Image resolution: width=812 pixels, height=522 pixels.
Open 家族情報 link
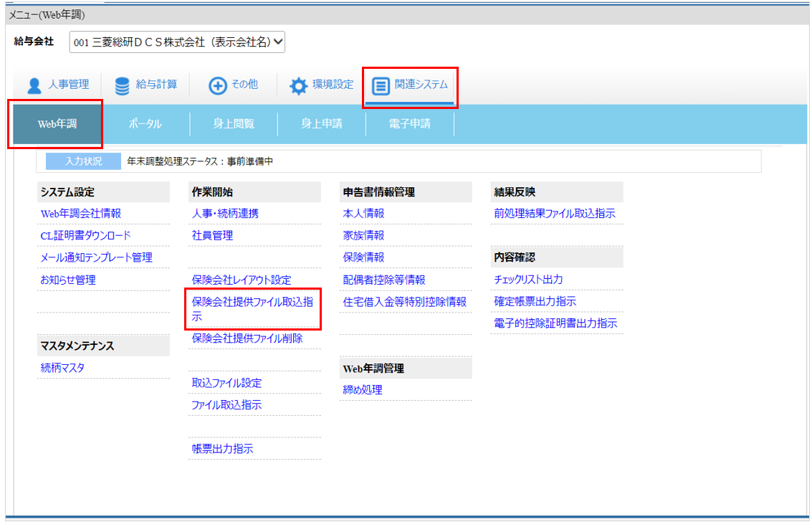click(x=363, y=236)
